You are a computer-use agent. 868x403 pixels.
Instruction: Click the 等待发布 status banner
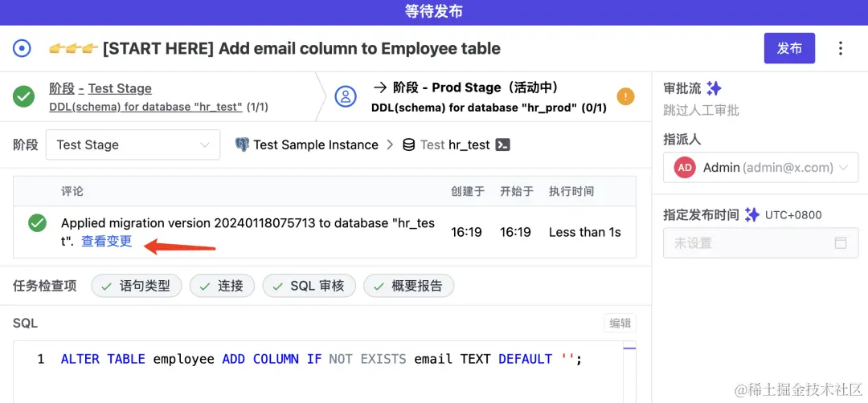[434, 12]
